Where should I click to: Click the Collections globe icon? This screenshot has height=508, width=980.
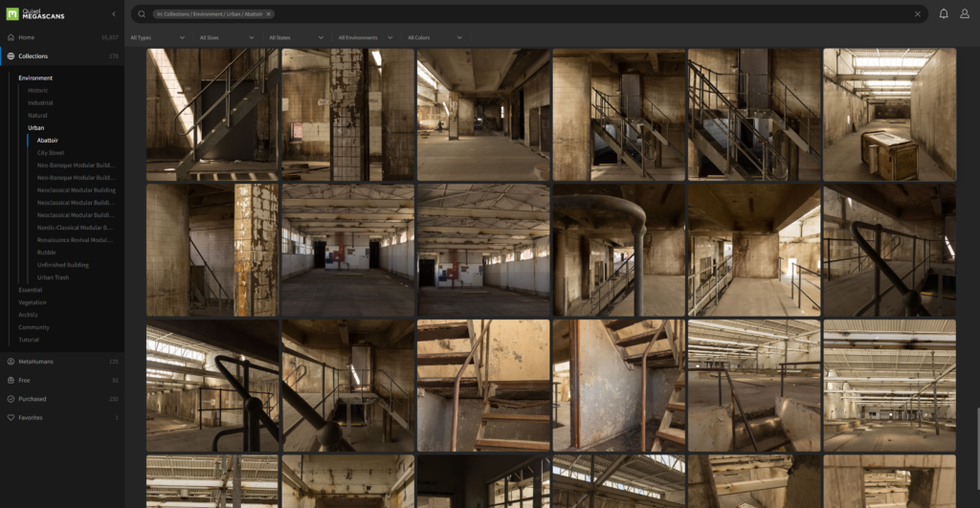click(x=11, y=56)
